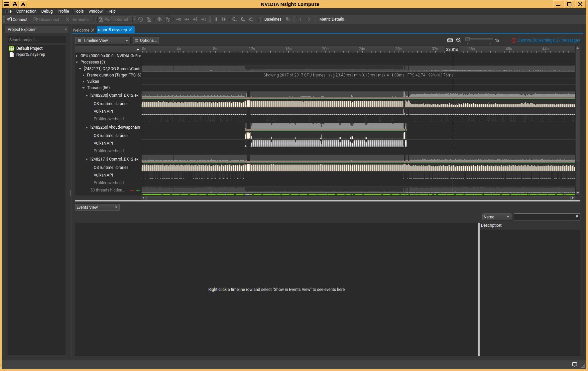Screen dimensions: 588x371
Task: Click the timeline zoom slider handle
Action: pyautogui.click(x=467, y=40)
